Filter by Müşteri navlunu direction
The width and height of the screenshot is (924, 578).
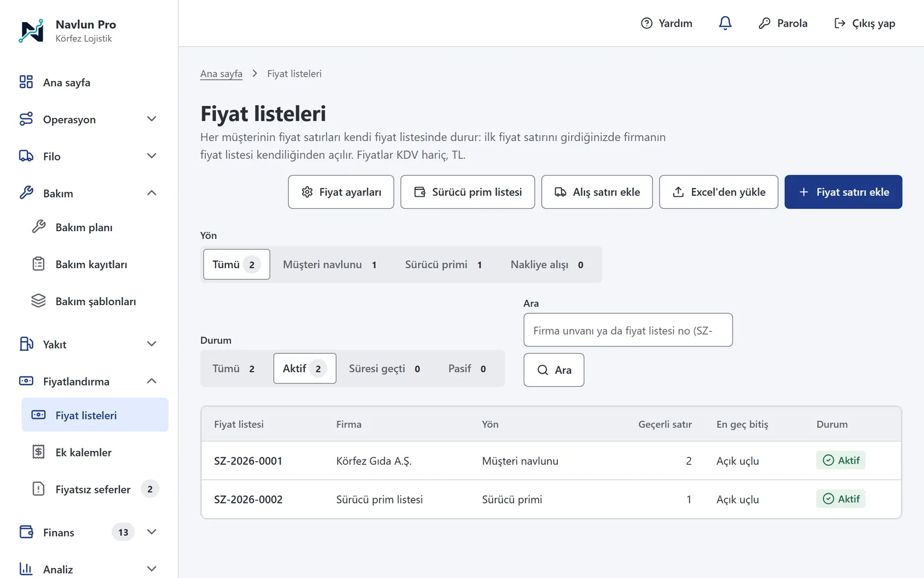click(330, 264)
